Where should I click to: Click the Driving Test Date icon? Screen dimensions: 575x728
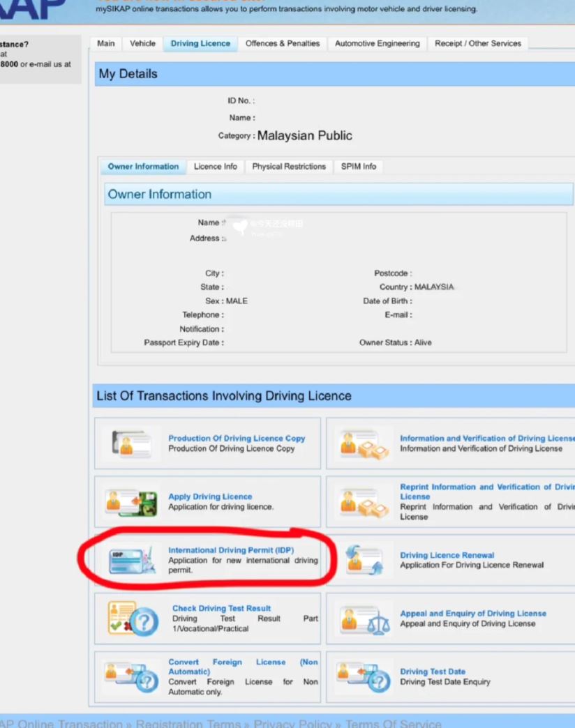(x=363, y=677)
